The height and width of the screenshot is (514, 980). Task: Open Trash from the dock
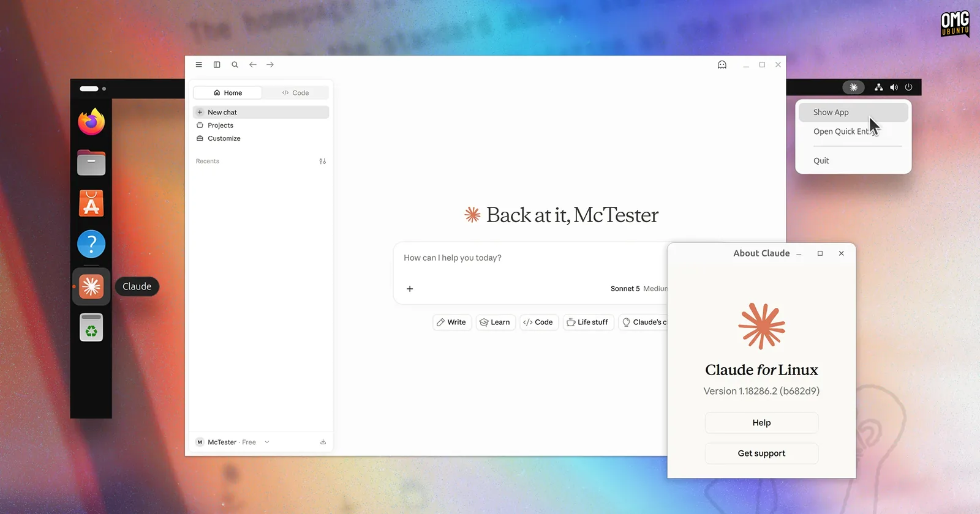click(91, 327)
